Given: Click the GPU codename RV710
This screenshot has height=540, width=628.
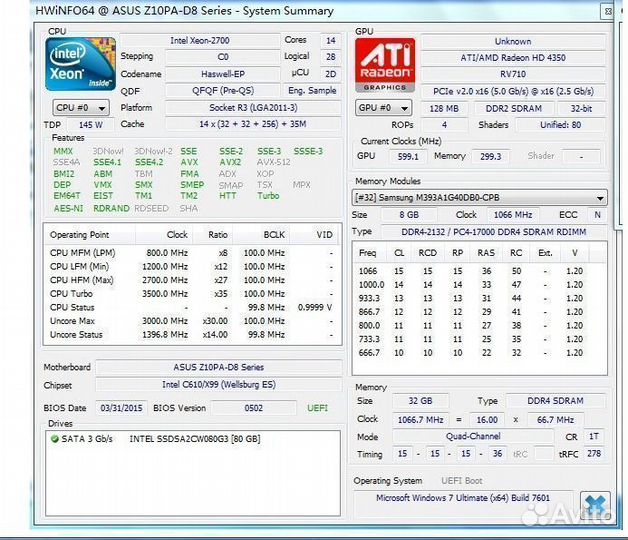Looking at the screenshot, I should [513, 74].
